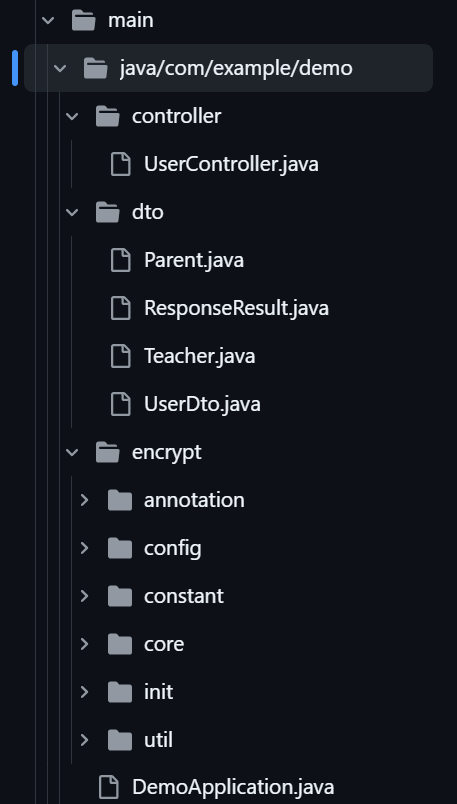Click the annotation folder icon
Viewport: 457px width, 804px height.
pyautogui.click(x=120, y=500)
